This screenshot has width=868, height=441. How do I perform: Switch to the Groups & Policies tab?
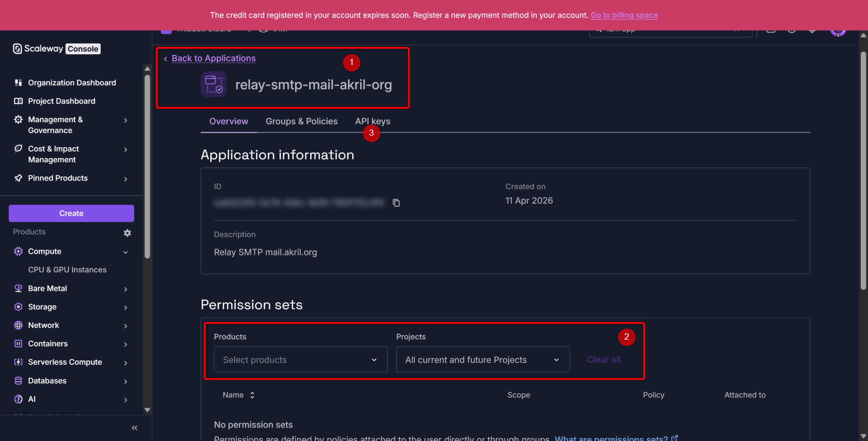pos(301,121)
